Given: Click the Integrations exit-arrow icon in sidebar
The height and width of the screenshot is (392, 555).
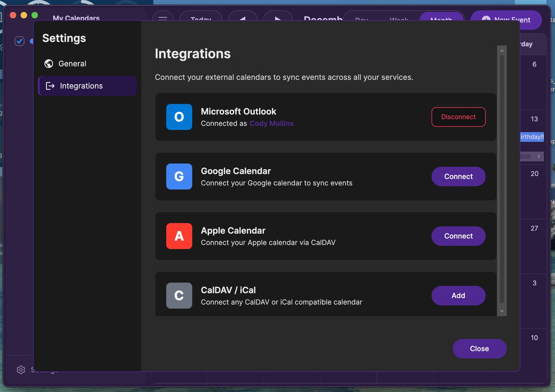Looking at the screenshot, I should click(x=50, y=86).
